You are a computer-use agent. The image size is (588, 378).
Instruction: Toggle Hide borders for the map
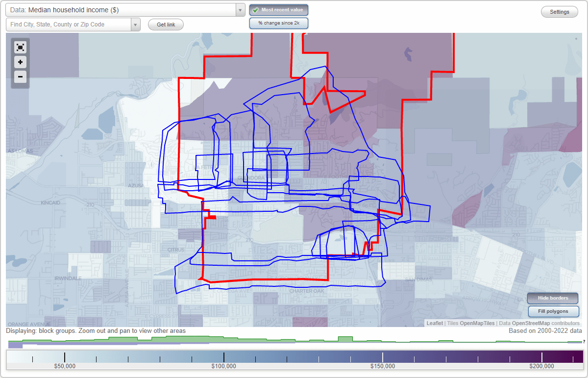click(552, 298)
